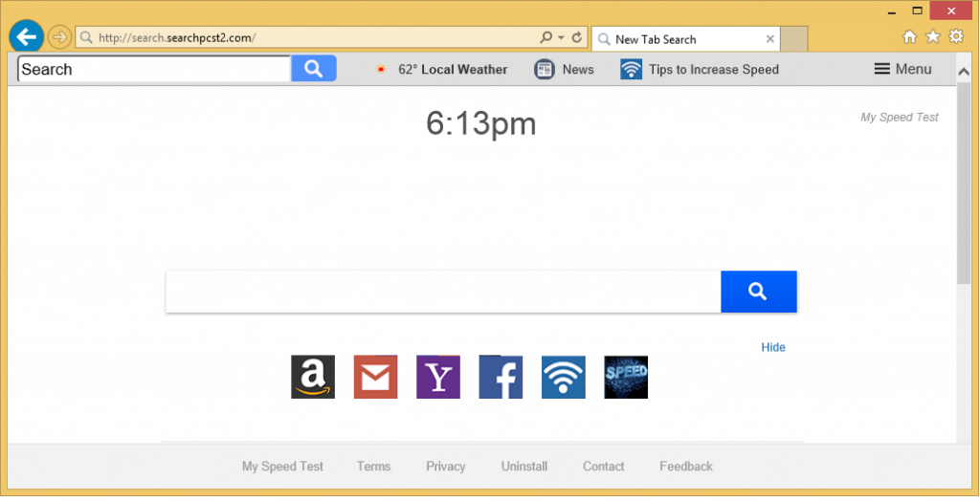980x501 pixels.
Task: Launch the Facebook shortcut icon
Action: pos(501,377)
